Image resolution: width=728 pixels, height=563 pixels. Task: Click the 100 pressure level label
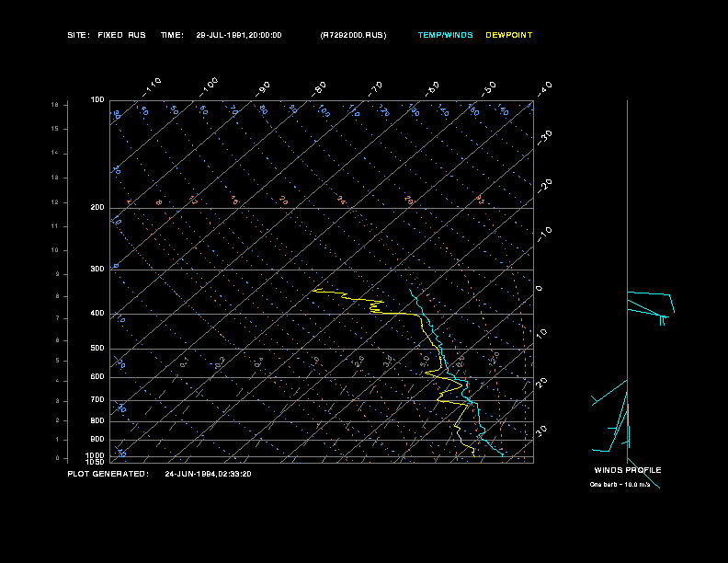tap(97, 100)
